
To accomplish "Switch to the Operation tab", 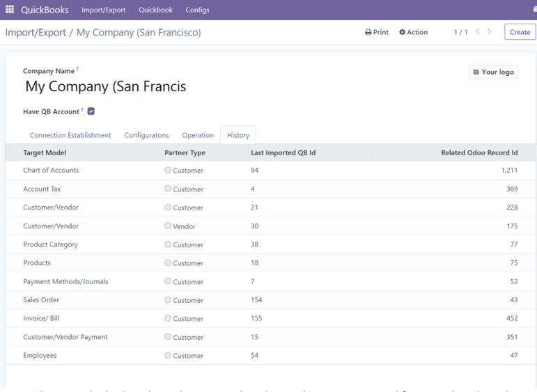I will click(198, 135).
